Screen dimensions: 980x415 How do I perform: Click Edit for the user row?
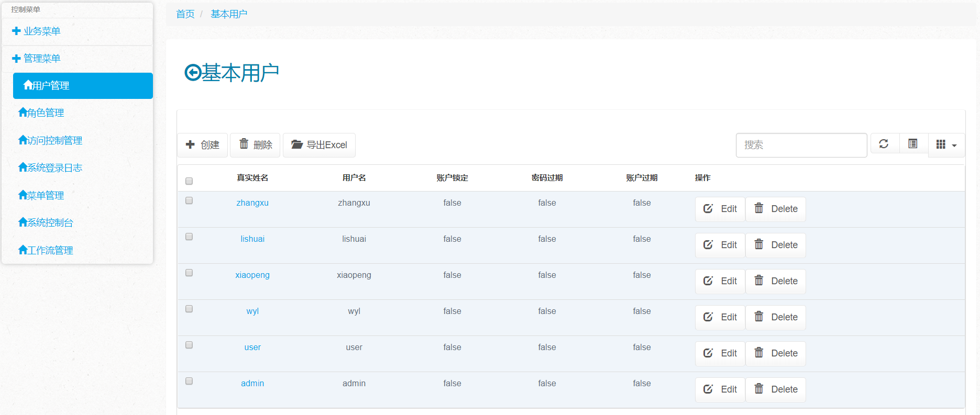coord(720,354)
